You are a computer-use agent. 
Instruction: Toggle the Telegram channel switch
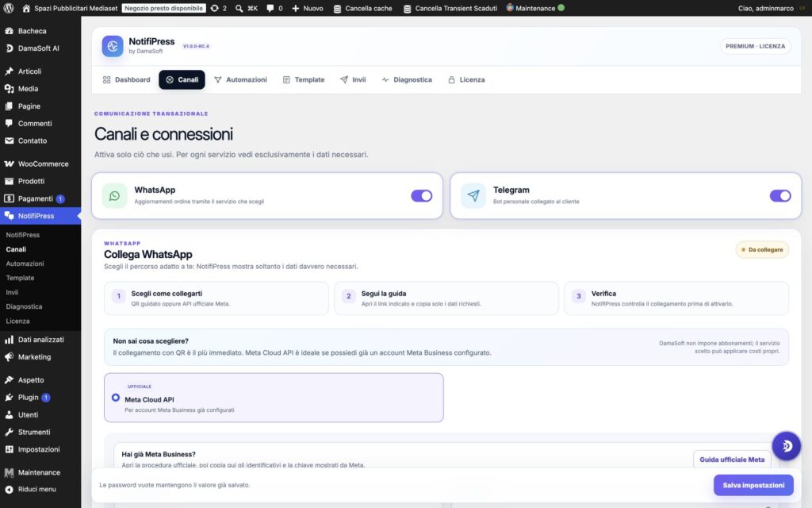click(x=780, y=196)
